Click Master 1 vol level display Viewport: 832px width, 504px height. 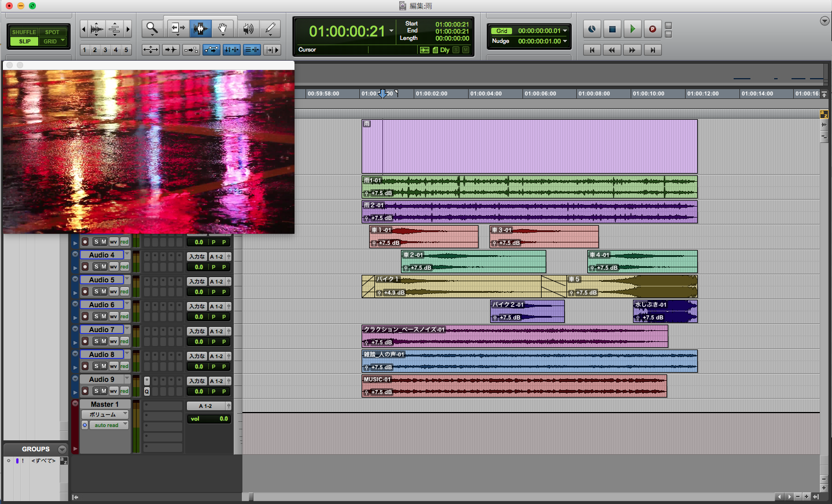click(x=209, y=419)
